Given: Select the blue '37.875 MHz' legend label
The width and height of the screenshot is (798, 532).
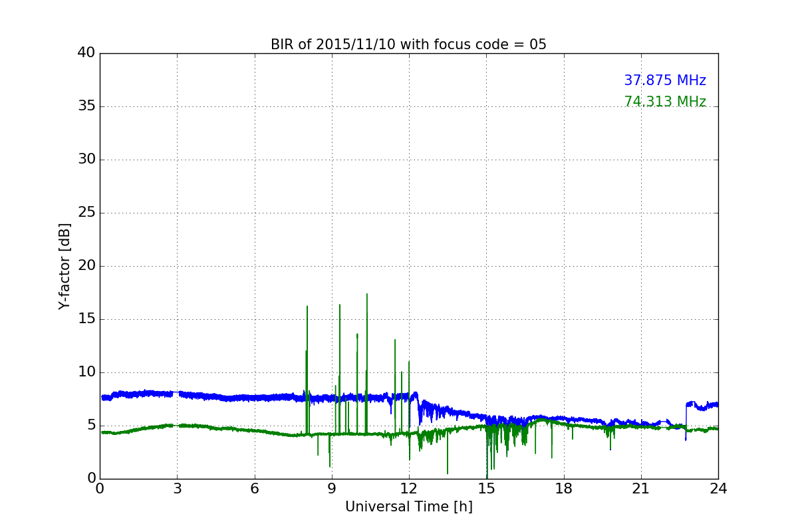Looking at the screenshot, I should (x=665, y=80).
